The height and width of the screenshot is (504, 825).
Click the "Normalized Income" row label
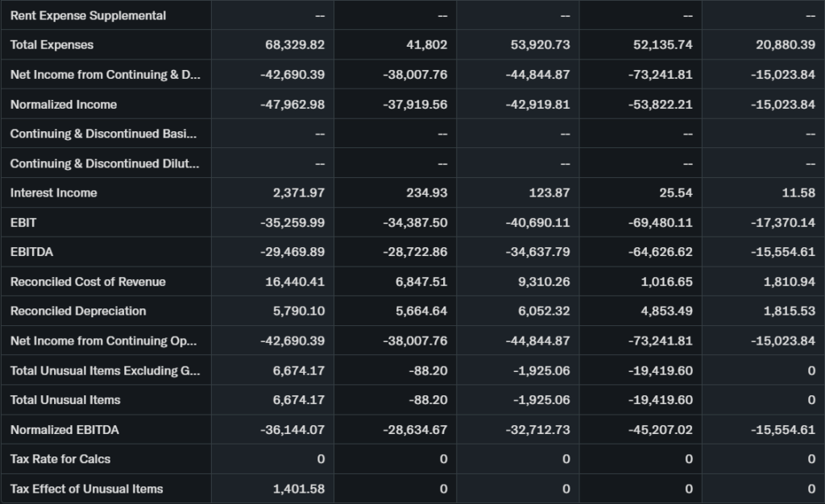point(64,105)
